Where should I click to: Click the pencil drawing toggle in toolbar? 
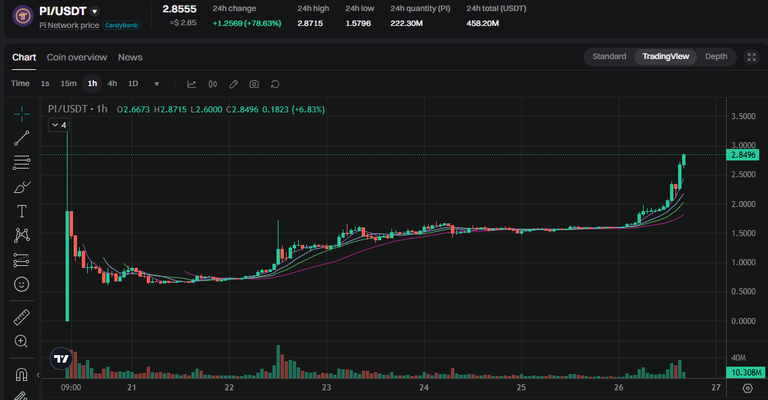(x=234, y=84)
